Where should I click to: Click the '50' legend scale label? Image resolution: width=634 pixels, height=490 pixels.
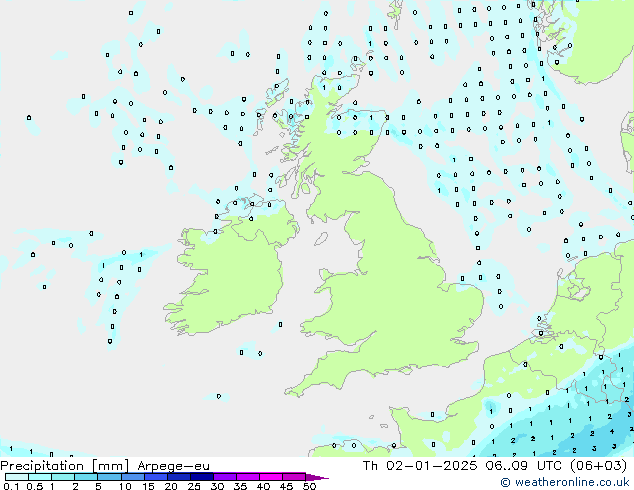pos(309,486)
